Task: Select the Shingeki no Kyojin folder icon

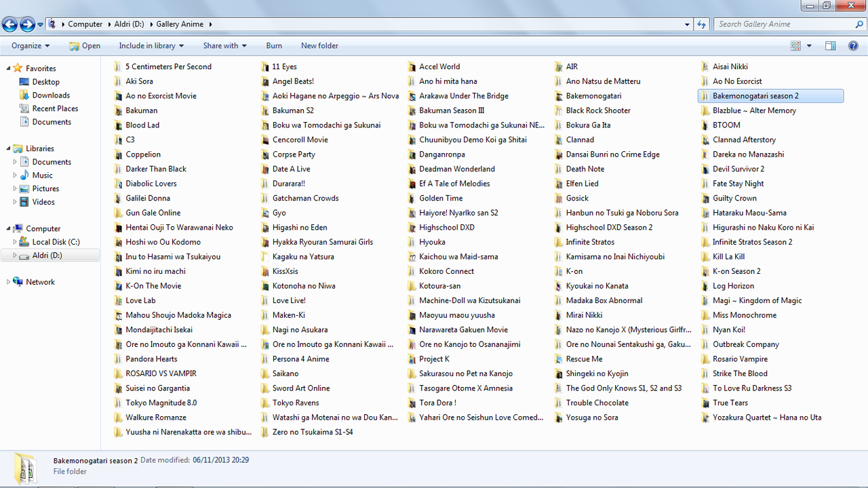Action: [559, 374]
